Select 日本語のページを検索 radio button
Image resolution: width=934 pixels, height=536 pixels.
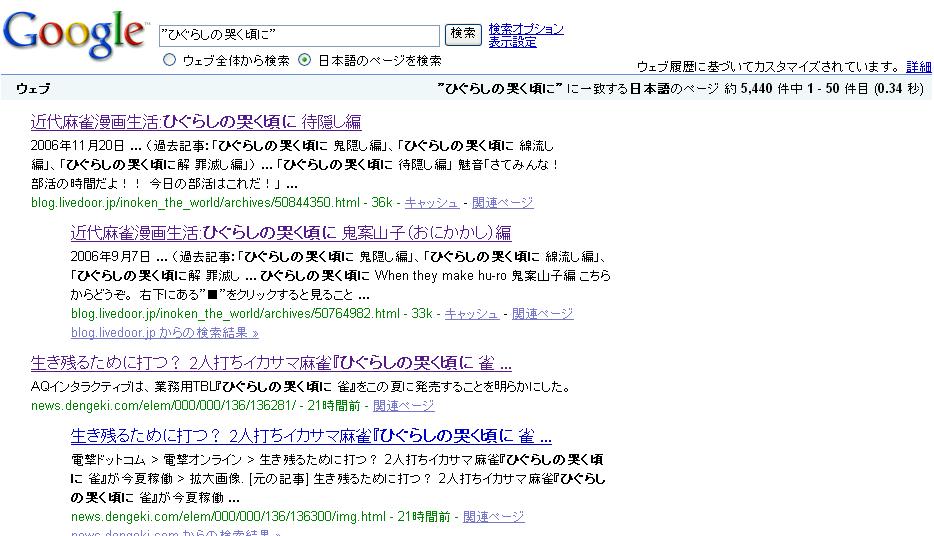(304, 60)
